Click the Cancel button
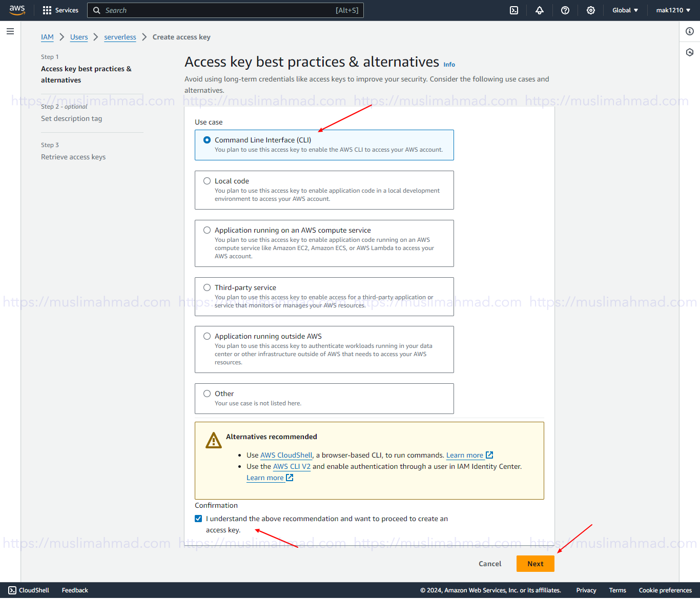Screen dimensions: 700x599 [x=490, y=564]
